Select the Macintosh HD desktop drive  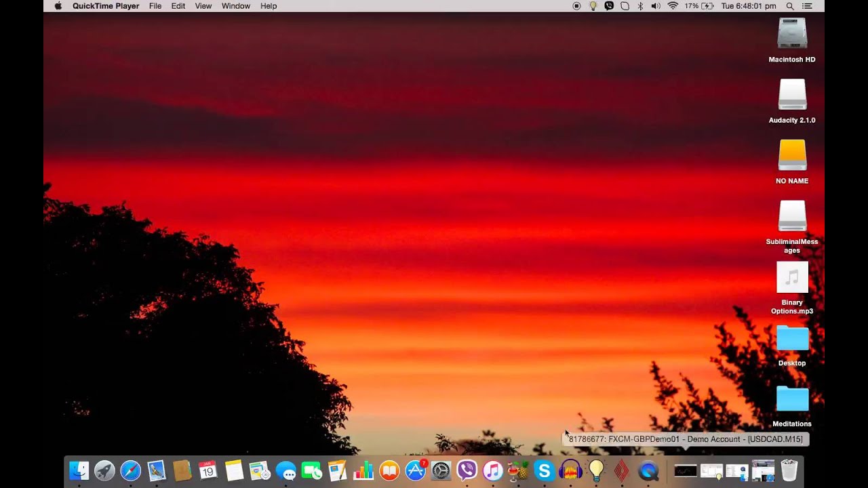[792, 41]
